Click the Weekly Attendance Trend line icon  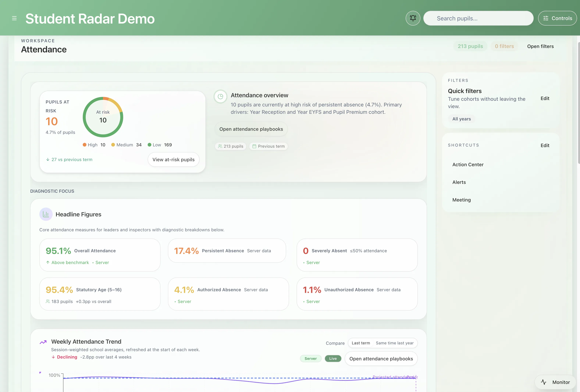(x=43, y=342)
